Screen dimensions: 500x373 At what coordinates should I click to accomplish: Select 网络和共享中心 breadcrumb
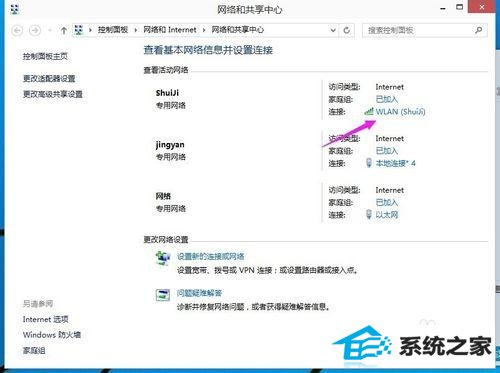[x=238, y=30]
